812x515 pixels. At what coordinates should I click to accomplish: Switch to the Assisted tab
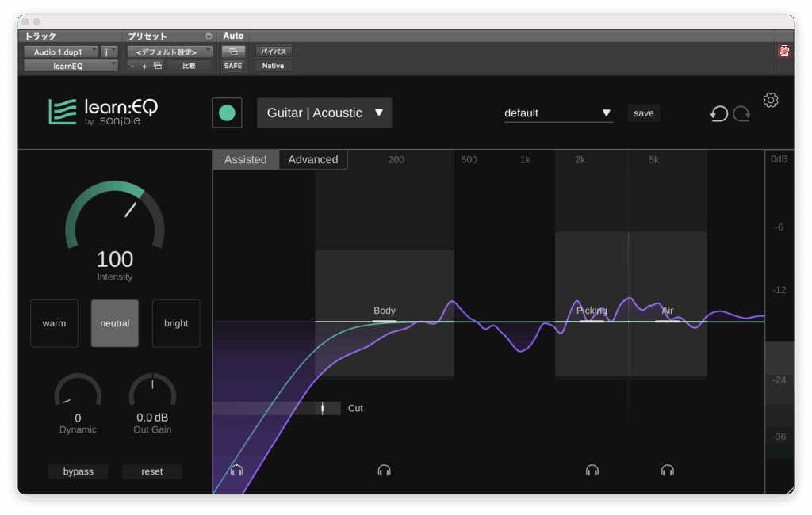click(x=246, y=159)
